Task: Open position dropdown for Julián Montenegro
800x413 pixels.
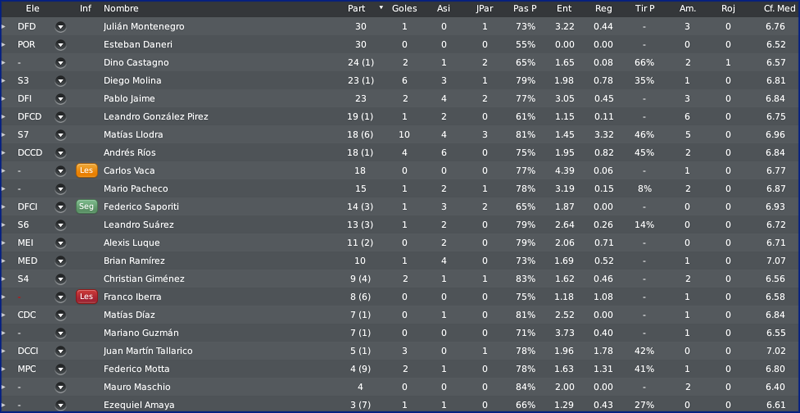Action: 61,27
